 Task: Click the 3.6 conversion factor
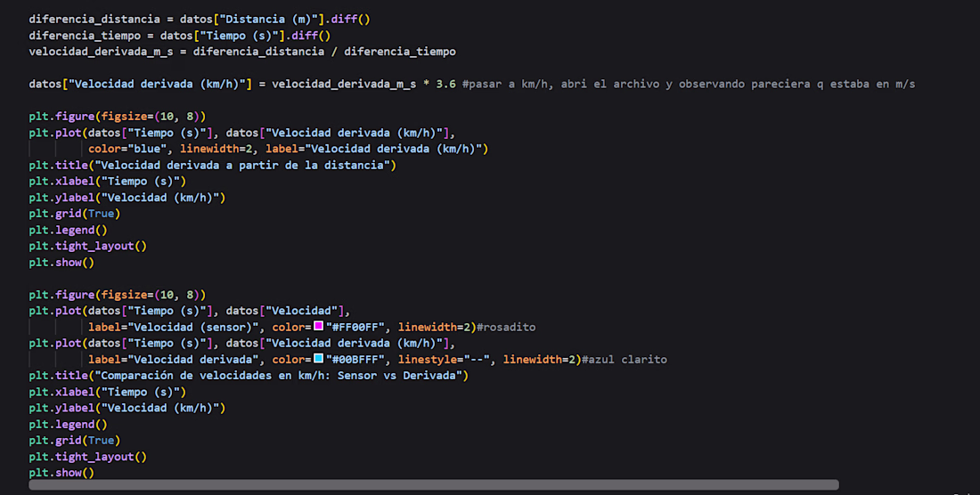[x=445, y=85]
